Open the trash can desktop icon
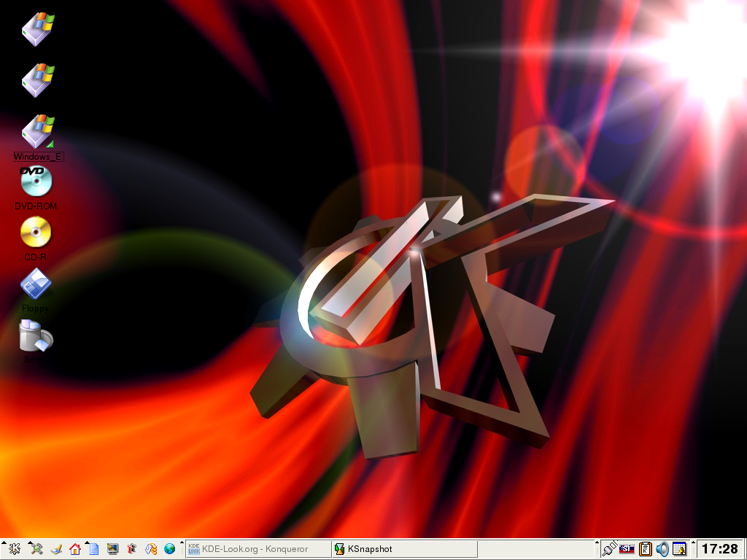 (x=36, y=335)
